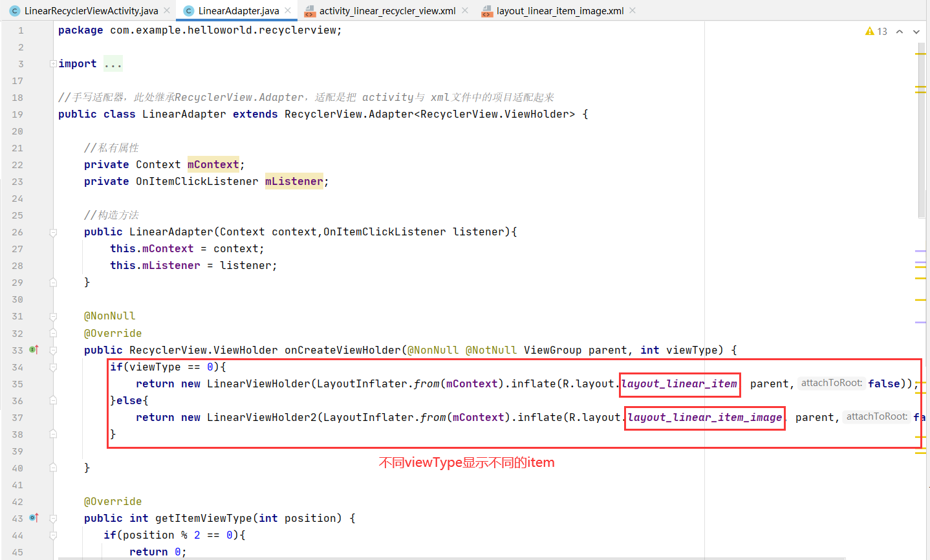Expand the folded import block on line 3
Image resolution: width=930 pixels, height=560 pixels.
point(53,63)
